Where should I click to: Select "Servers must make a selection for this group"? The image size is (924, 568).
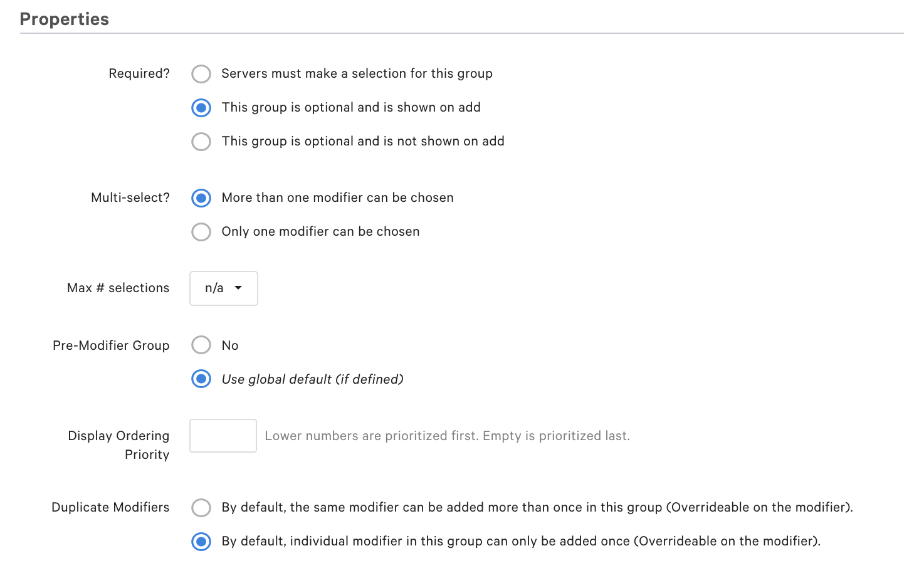click(x=201, y=73)
